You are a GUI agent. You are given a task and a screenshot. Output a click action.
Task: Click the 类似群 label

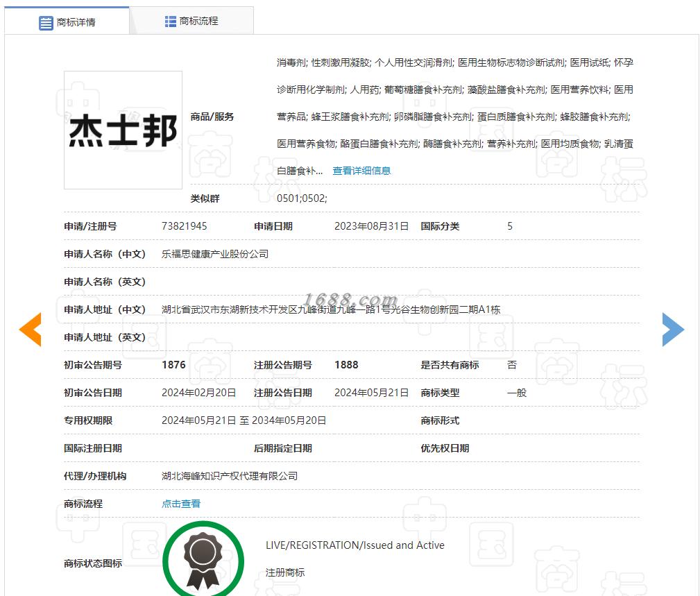click(x=205, y=198)
